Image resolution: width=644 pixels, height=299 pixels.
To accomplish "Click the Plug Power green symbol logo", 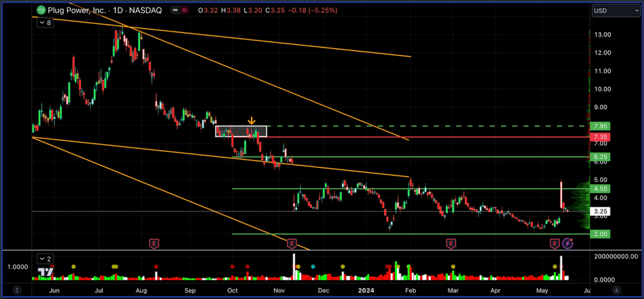I will 41,11.
